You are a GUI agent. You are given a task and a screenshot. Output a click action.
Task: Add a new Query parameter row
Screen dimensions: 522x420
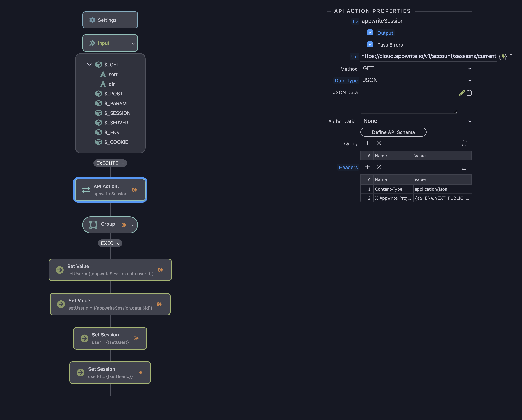click(x=367, y=143)
